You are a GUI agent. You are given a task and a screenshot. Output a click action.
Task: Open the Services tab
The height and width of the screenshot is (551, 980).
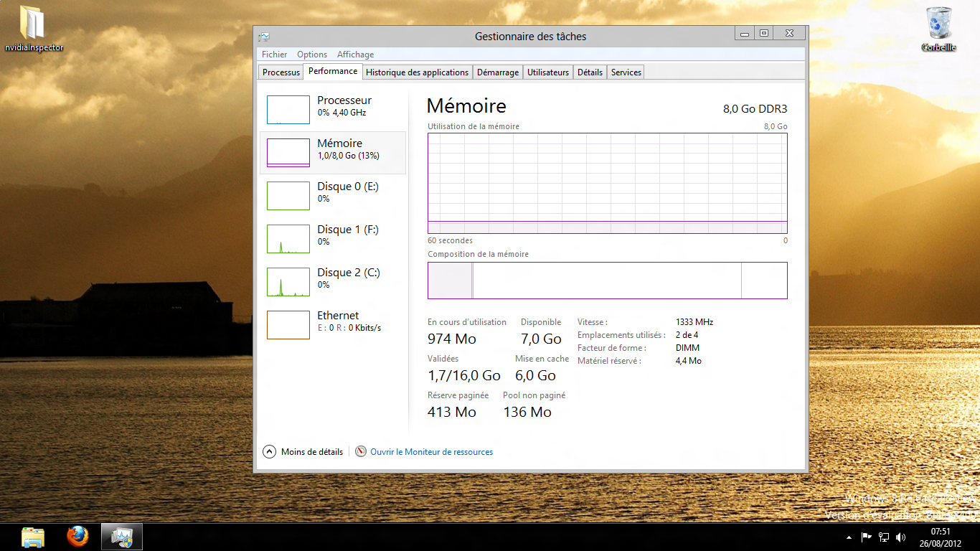[626, 72]
